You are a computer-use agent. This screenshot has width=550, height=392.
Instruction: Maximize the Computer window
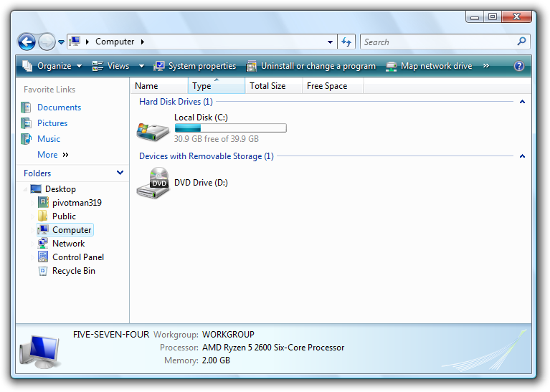[x=493, y=16]
